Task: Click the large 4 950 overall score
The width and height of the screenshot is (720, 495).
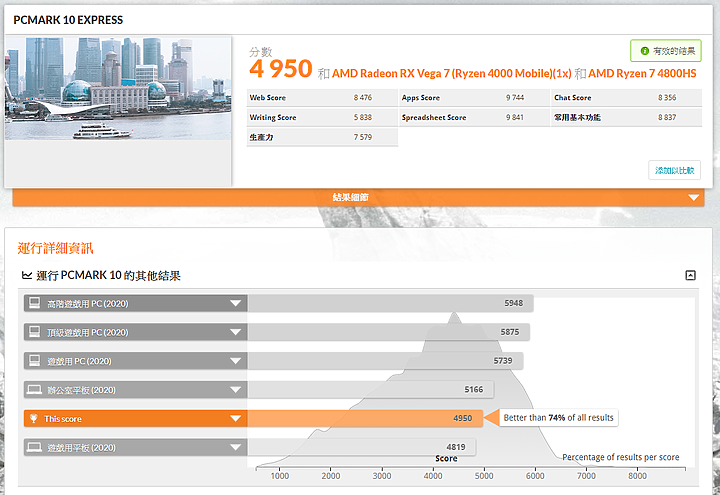Action: (x=281, y=69)
